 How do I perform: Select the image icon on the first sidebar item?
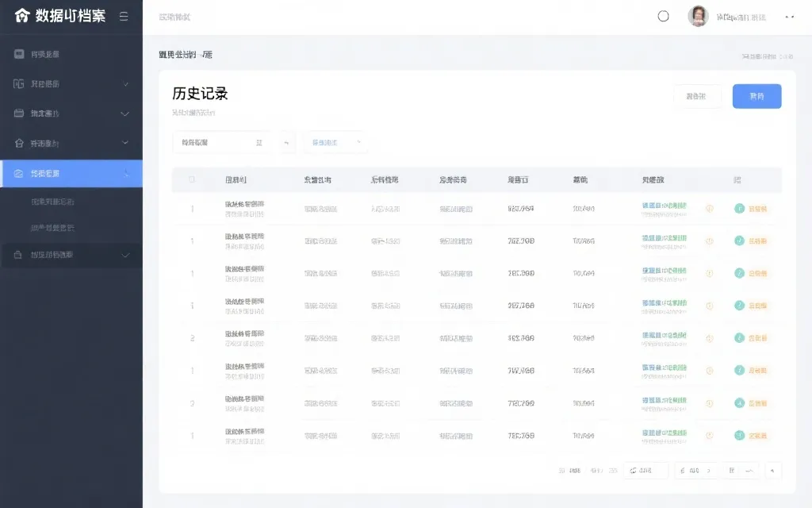tap(20, 54)
